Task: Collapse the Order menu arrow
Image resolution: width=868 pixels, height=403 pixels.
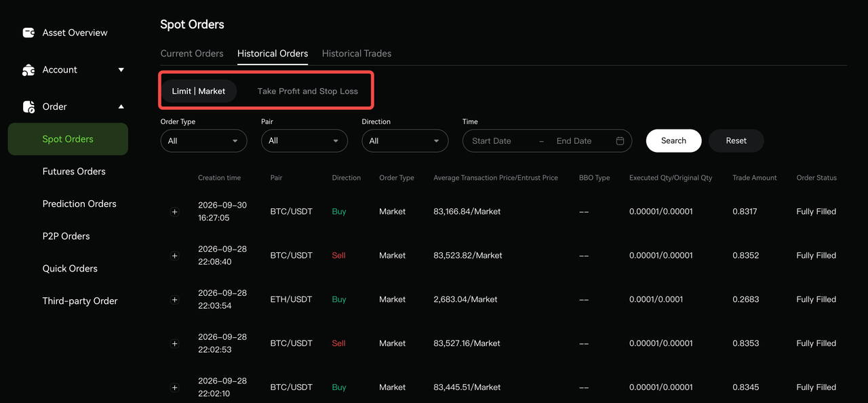Action: click(x=121, y=107)
